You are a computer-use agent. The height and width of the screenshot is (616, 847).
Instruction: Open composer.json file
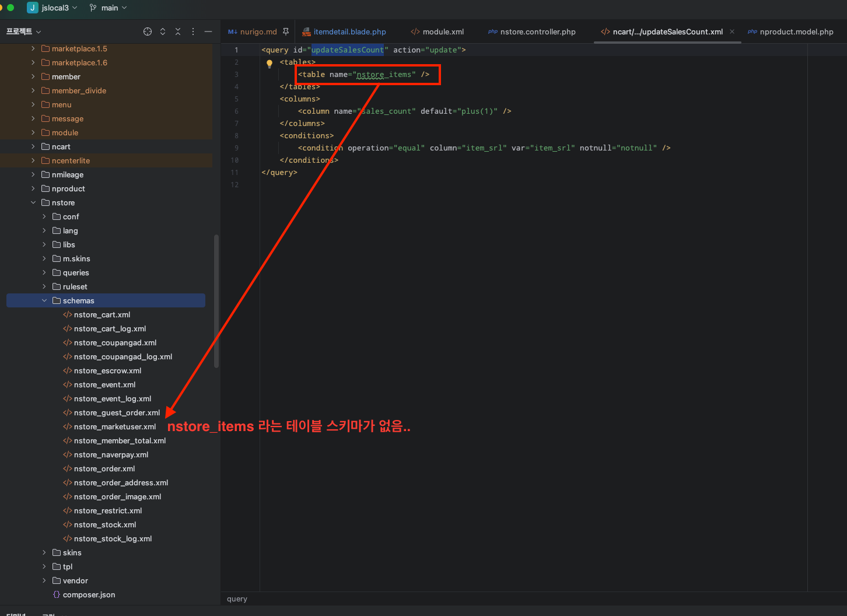coord(84,594)
